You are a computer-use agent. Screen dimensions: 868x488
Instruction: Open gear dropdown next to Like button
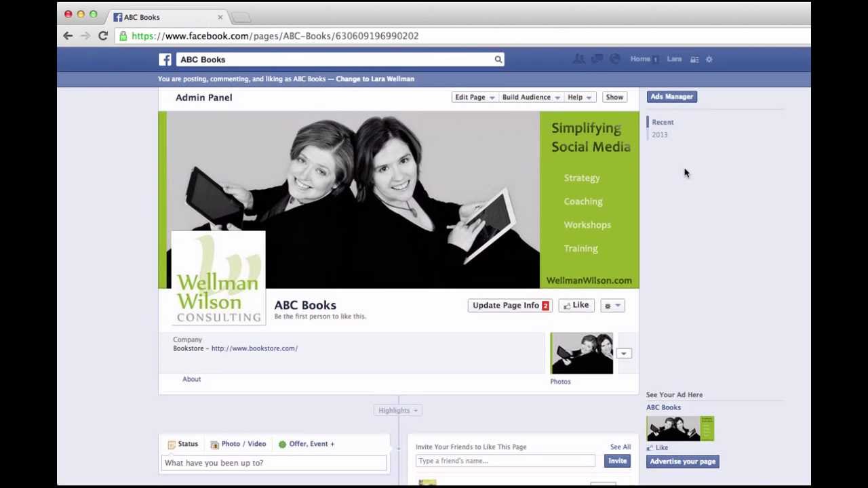click(x=612, y=306)
